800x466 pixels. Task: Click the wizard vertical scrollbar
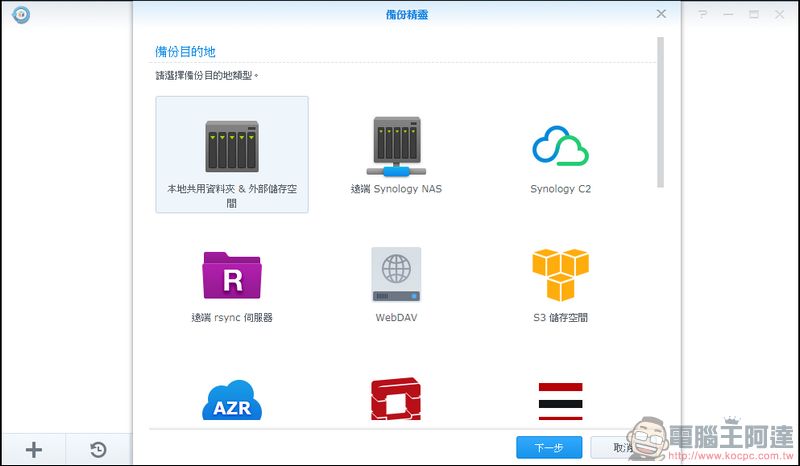[660, 112]
